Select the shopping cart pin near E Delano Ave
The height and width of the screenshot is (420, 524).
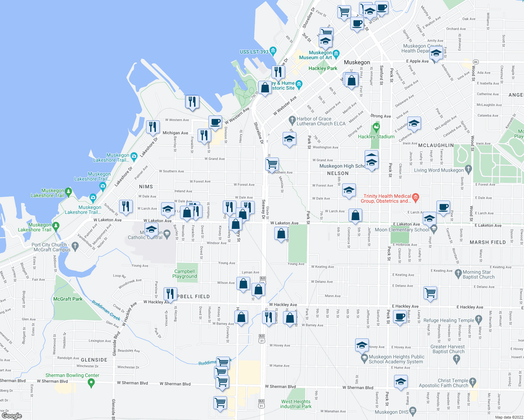pyautogui.click(x=430, y=294)
